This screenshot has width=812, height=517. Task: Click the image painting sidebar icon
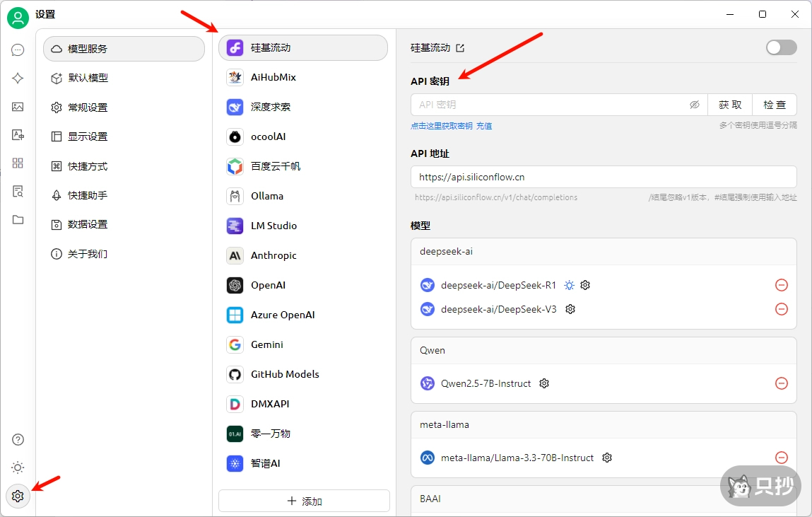(x=18, y=107)
